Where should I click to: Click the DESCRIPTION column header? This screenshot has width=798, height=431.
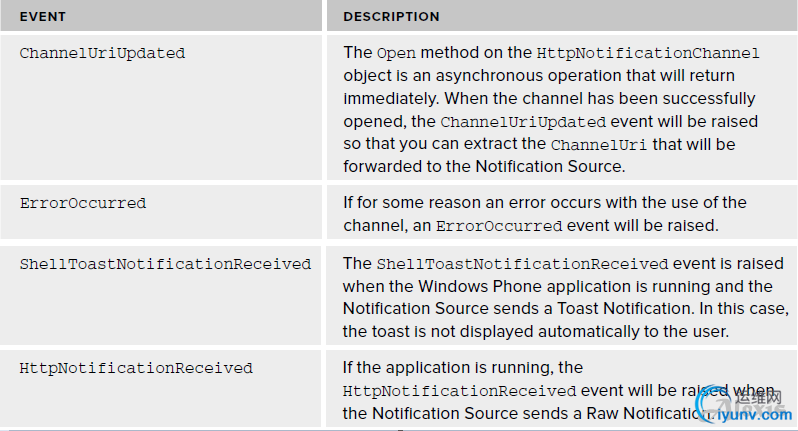tap(391, 17)
